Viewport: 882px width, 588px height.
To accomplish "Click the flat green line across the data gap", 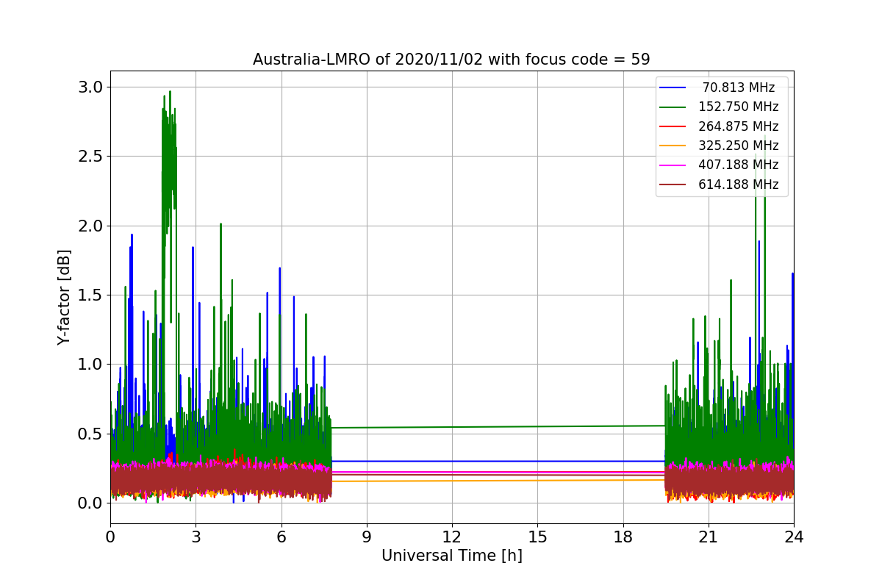I will 498,426.
